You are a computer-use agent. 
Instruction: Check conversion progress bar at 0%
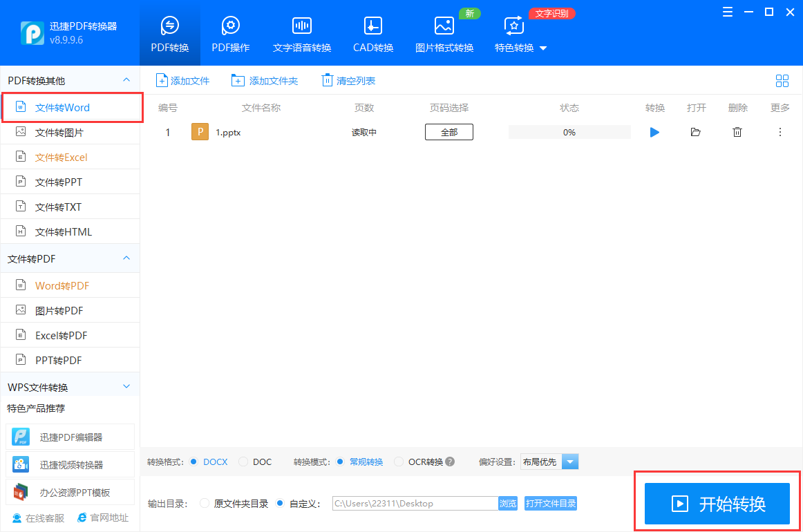pyautogui.click(x=569, y=132)
